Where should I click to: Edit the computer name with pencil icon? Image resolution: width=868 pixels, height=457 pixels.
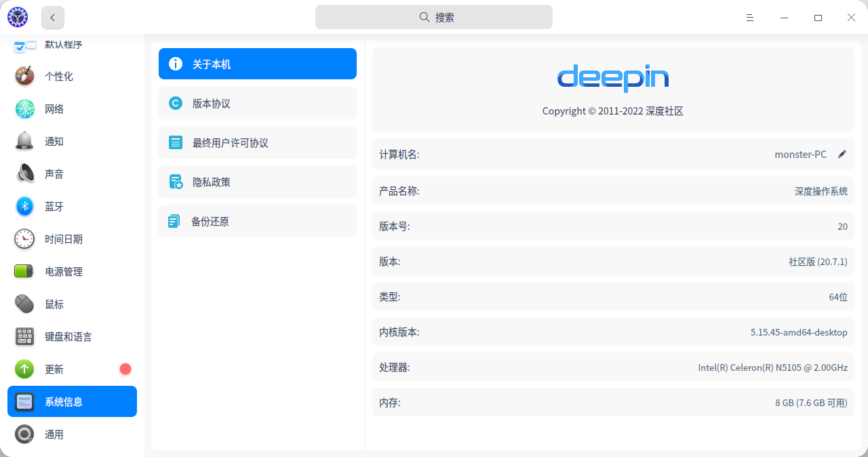[842, 154]
